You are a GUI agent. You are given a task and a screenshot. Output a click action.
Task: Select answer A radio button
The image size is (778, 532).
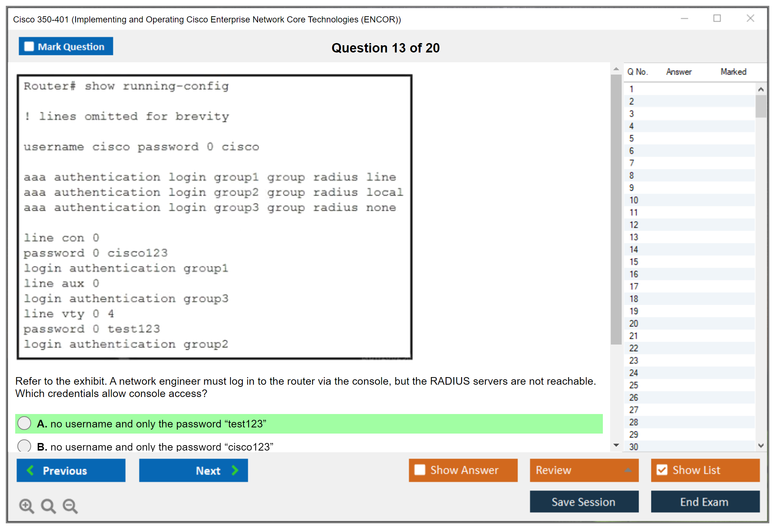click(x=24, y=423)
